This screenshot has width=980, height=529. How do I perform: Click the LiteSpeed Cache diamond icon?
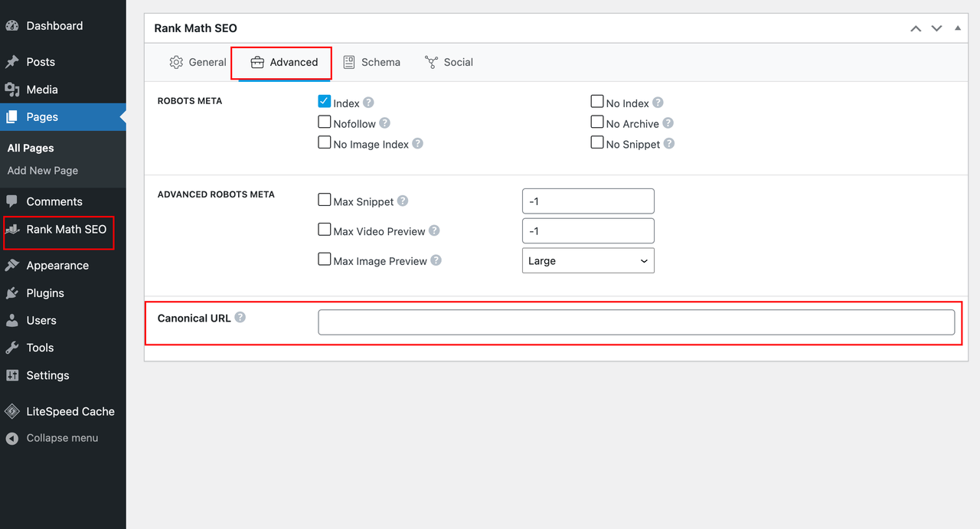pos(11,411)
